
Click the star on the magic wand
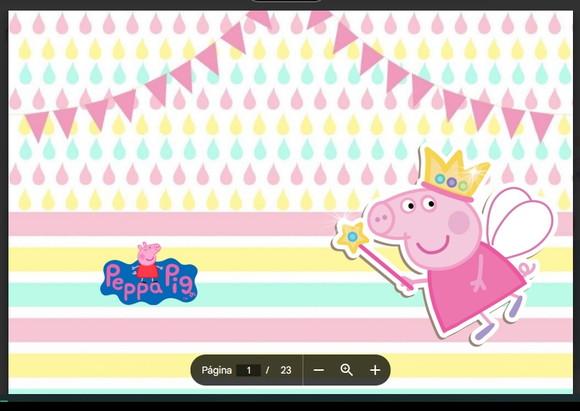tap(352, 237)
